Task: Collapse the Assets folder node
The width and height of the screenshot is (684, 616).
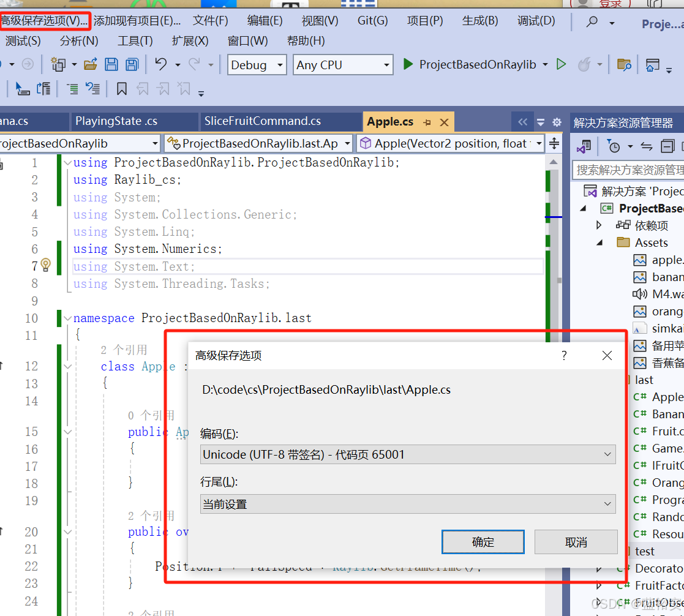Action: tap(599, 242)
